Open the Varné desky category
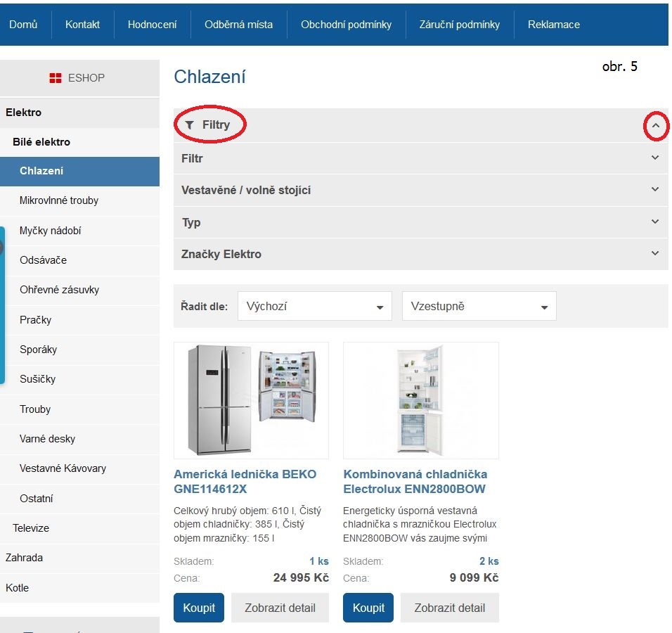672x633 pixels. (x=79, y=439)
